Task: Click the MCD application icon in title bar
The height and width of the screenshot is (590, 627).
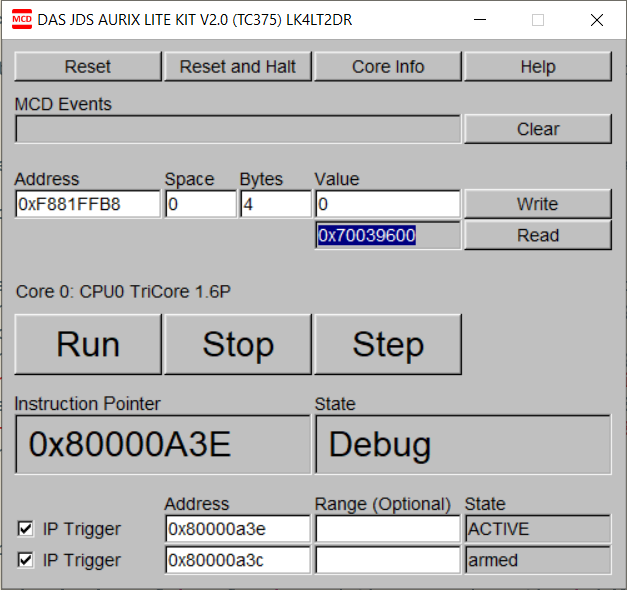Action: tap(22, 20)
